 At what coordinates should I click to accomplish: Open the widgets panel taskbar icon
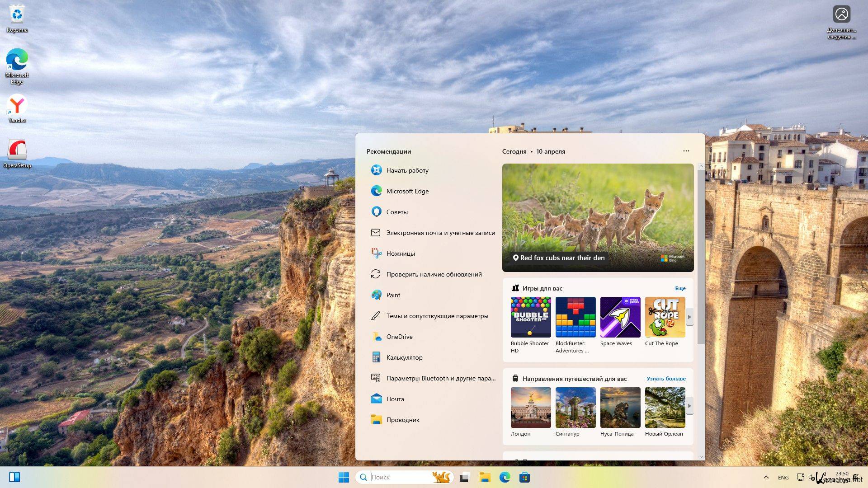tap(14, 477)
